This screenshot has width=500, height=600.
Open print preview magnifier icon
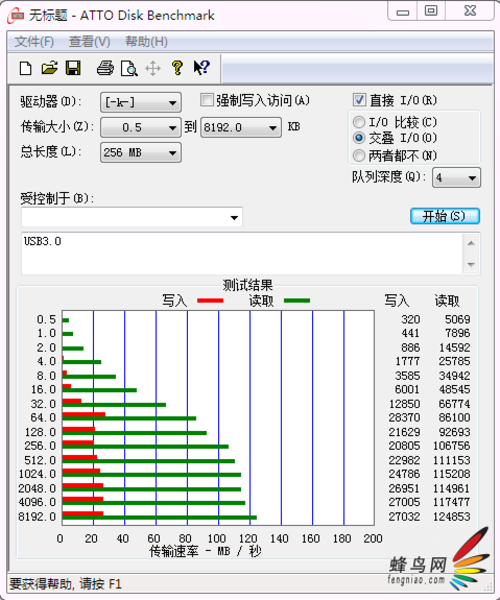tap(129, 68)
